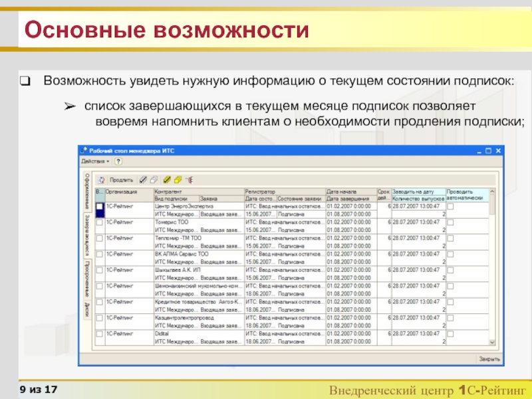Click table scrollbar up arrow
The width and height of the screenshot is (532, 399).
[492, 192]
